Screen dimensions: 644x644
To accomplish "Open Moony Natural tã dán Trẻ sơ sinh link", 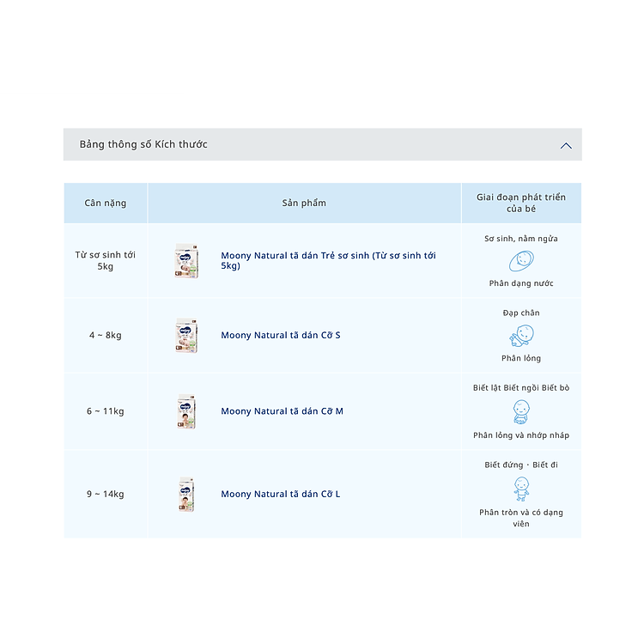I will pyautogui.click(x=328, y=260).
